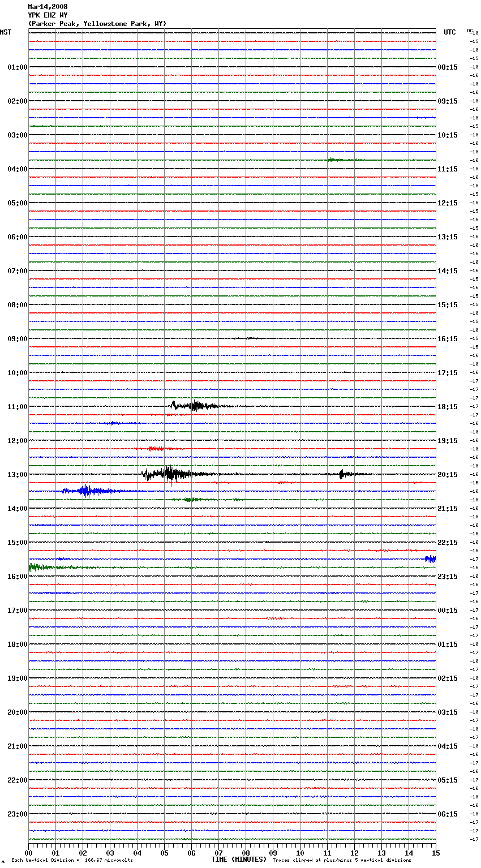Select minute tick label 00 on the time axis
The width and height of the screenshot is (481, 868).
pos(29,853)
